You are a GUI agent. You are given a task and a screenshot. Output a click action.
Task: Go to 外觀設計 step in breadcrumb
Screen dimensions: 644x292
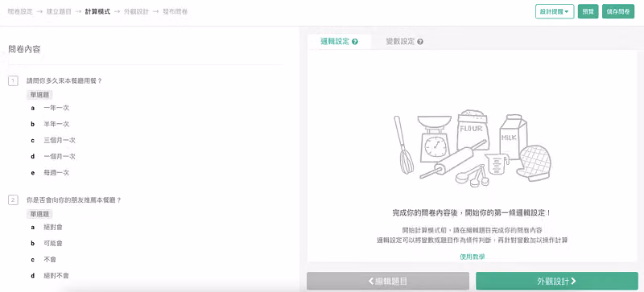click(x=136, y=11)
